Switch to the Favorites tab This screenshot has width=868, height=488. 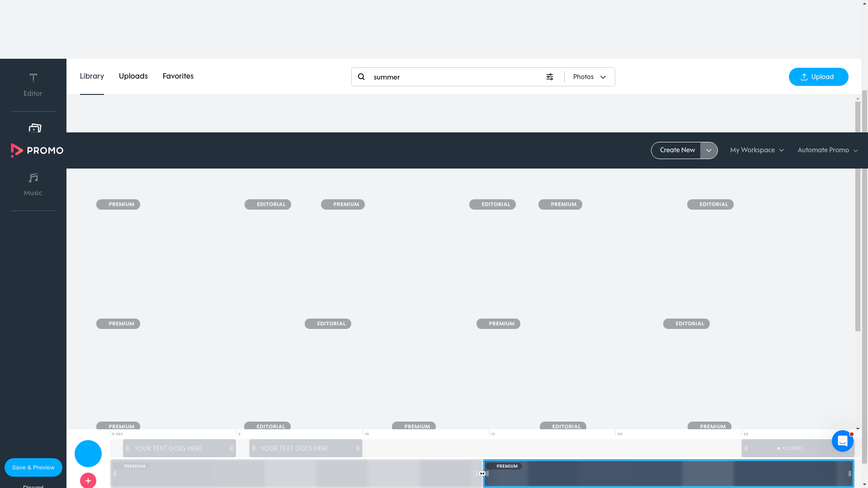[178, 76]
